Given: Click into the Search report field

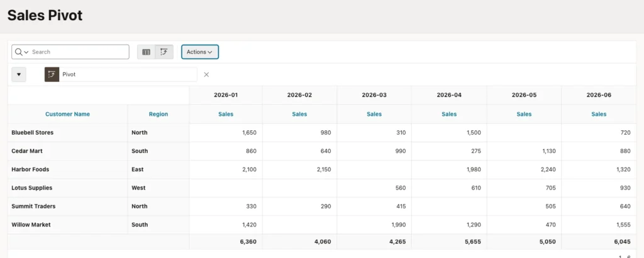Looking at the screenshot, I should coord(79,52).
